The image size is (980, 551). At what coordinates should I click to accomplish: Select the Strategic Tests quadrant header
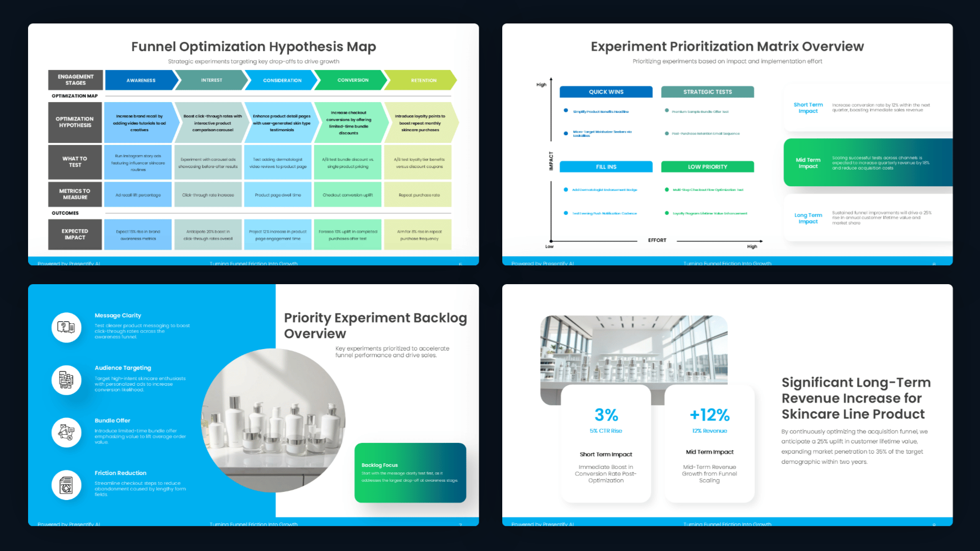pyautogui.click(x=707, y=92)
